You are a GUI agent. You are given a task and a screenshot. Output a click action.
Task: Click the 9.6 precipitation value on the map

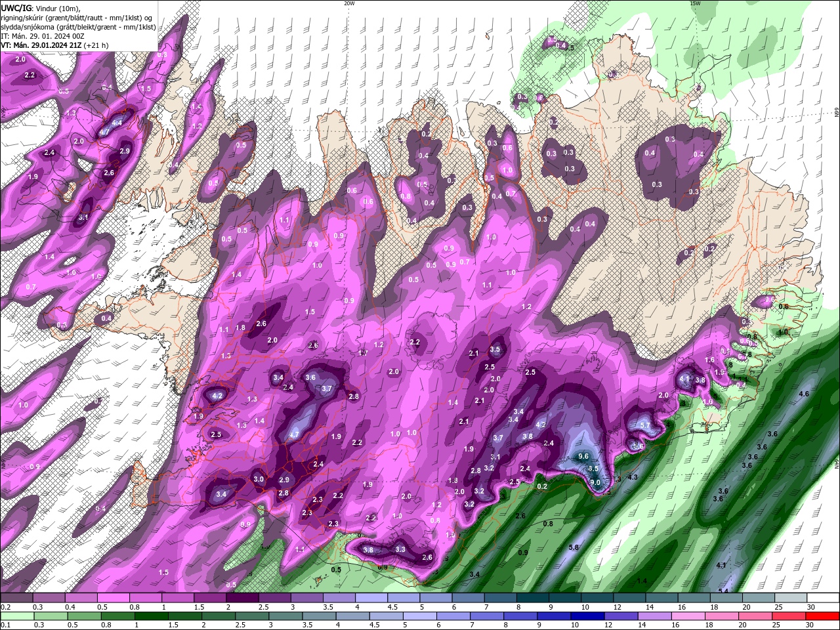pos(584,456)
